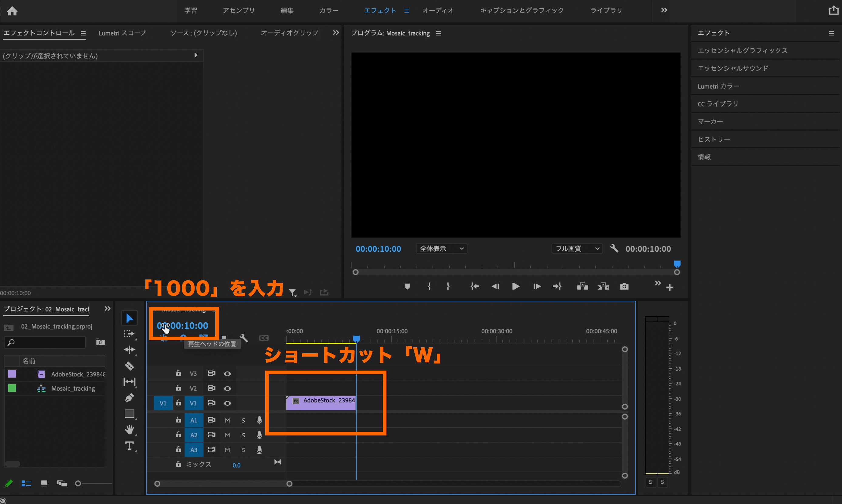Open the 全体表示 zoom level dropdown
Screen dimensions: 842x504
[x=441, y=249]
